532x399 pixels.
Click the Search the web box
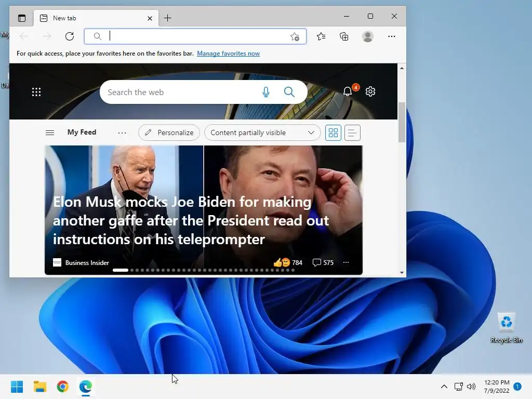(x=204, y=92)
